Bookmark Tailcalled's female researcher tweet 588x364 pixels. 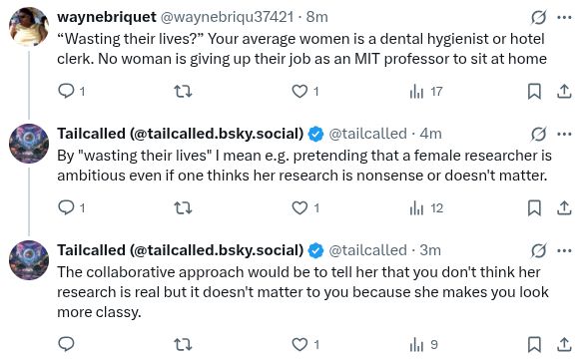[x=534, y=207]
